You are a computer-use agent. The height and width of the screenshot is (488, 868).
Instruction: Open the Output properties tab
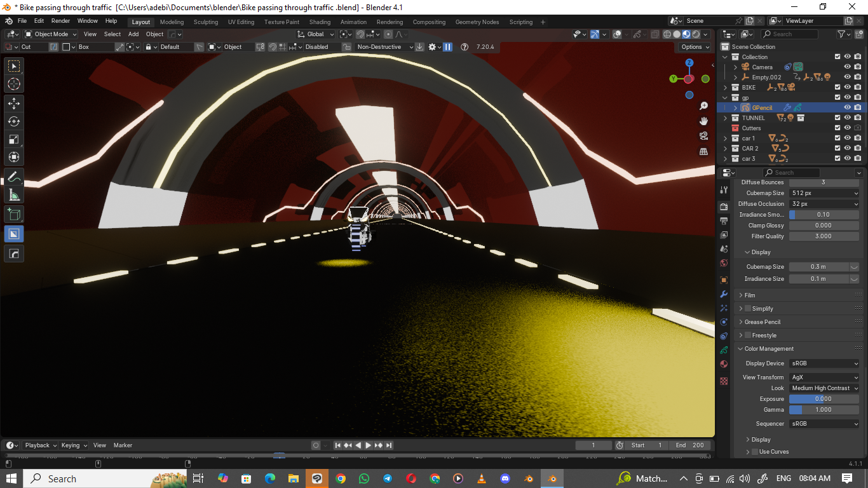(724, 221)
